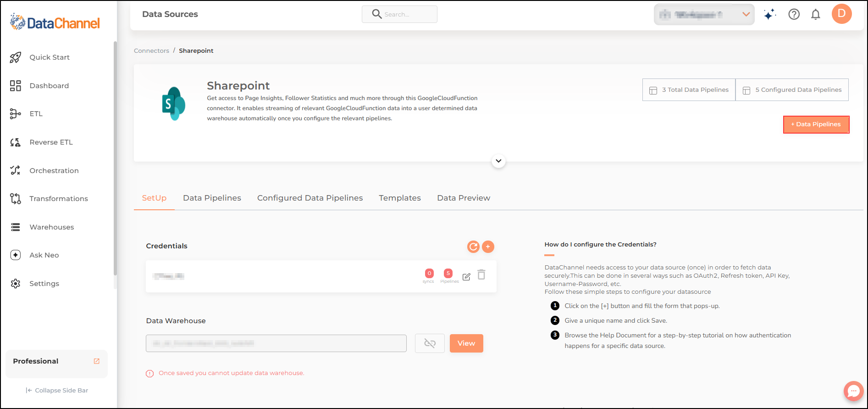View the data warehouse
868x409 pixels.
pyautogui.click(x=466, y=343)
